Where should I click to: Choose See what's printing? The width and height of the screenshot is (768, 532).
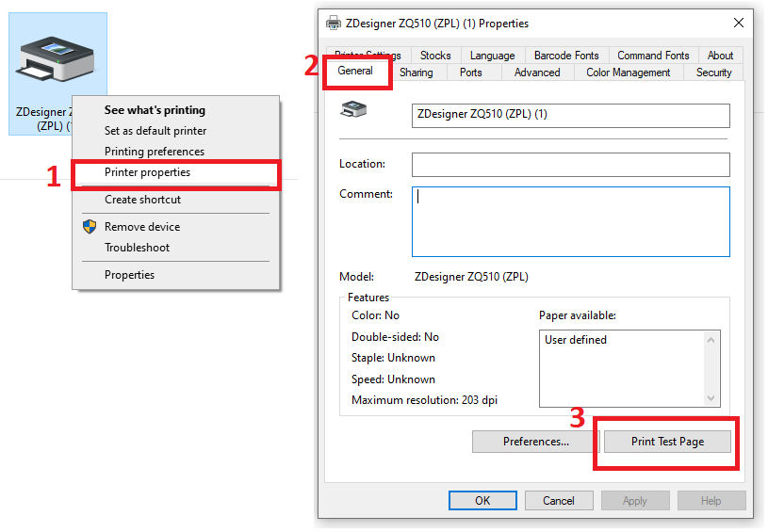[155, 110]
